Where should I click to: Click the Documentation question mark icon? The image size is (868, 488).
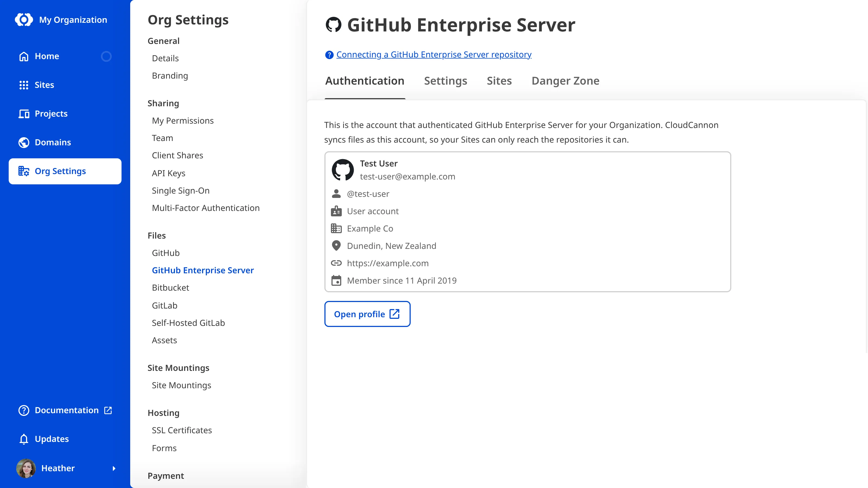24,410
